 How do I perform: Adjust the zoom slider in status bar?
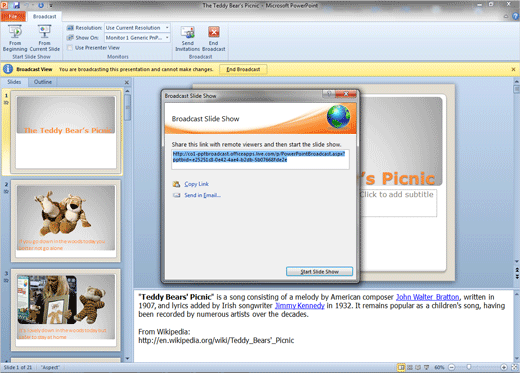[469, 367]
